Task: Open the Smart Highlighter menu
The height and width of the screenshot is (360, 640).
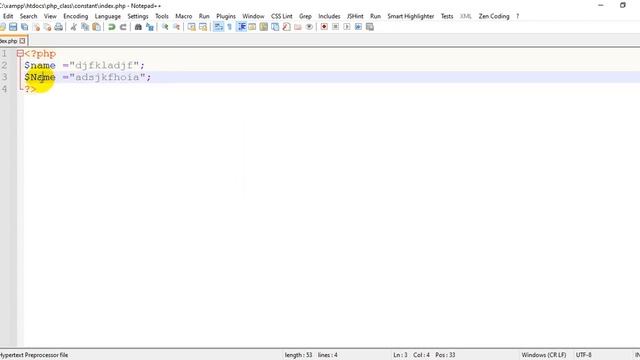Action: click(x=411, y=16)
